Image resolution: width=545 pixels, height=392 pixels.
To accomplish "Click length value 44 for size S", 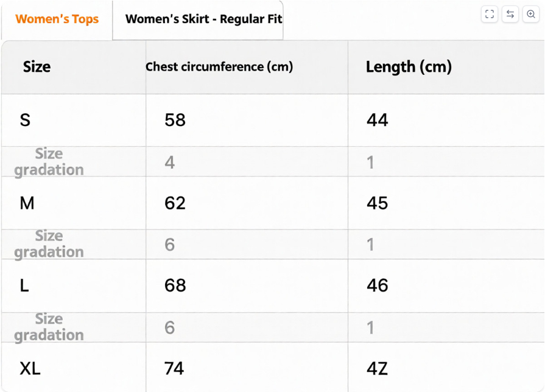I will (377, 120).
